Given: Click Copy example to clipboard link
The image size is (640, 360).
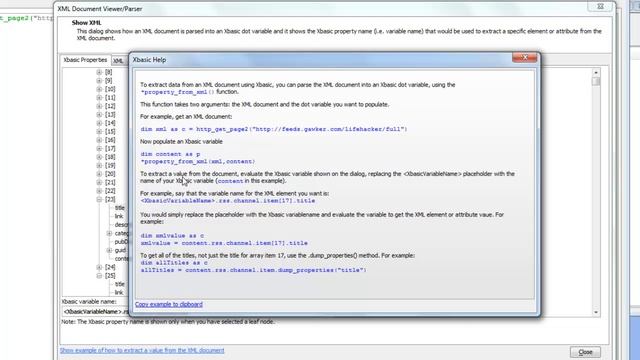Looking at the screenshot, I should [169, 304].
